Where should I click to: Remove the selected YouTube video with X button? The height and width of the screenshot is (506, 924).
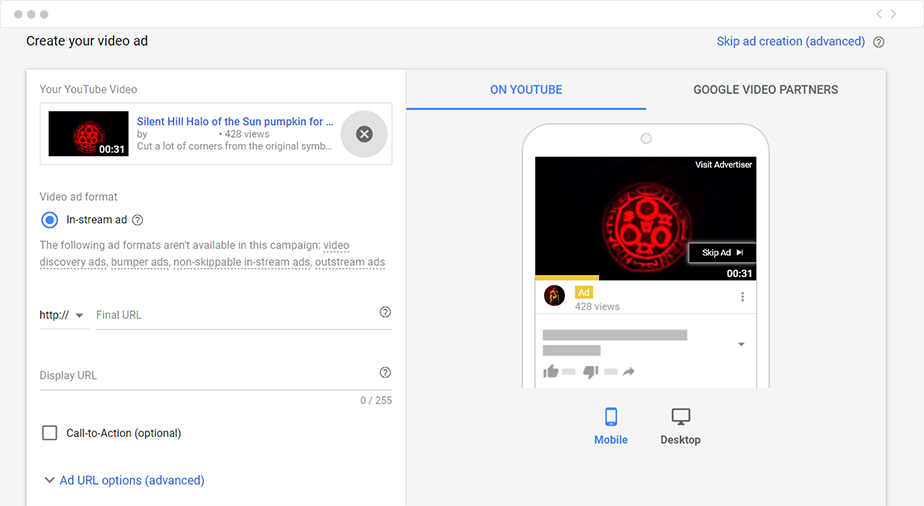(x=364, y=134)
